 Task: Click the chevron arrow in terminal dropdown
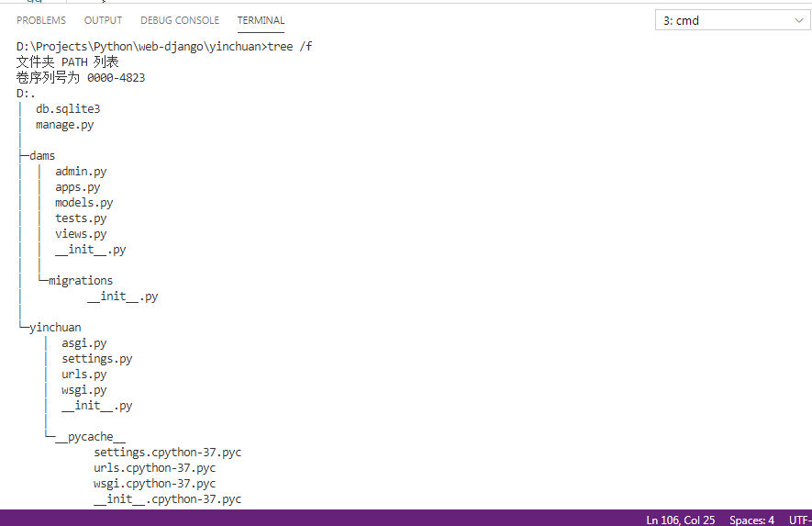(798, 21)
